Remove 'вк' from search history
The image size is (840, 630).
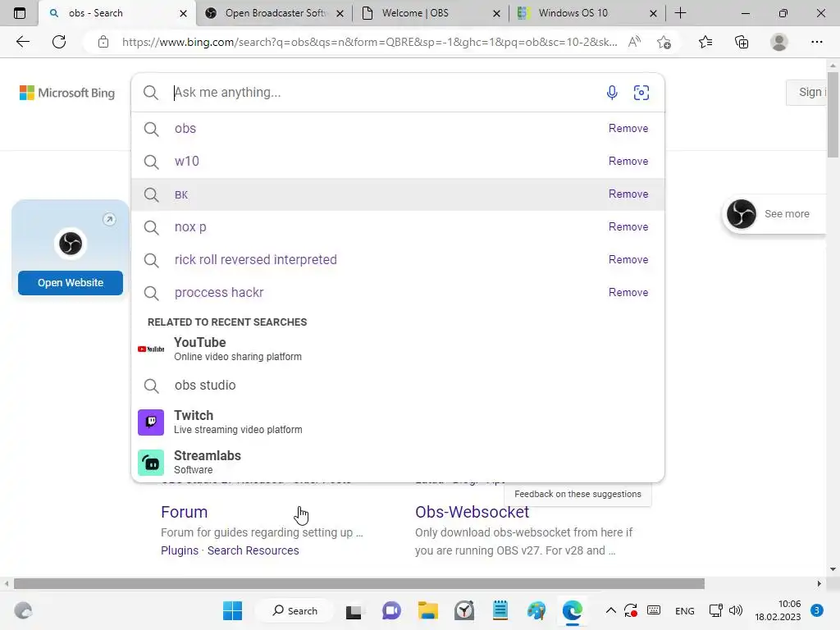628,194
